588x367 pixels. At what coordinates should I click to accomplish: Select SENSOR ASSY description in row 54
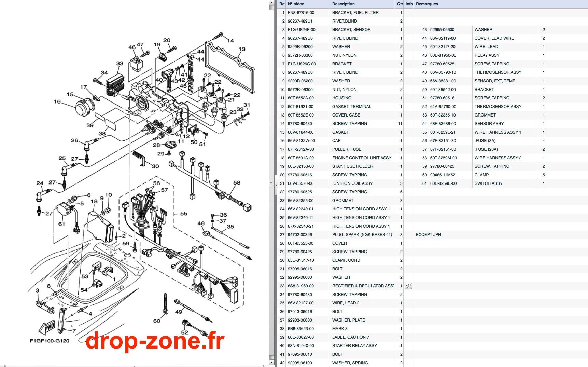tap(489, 124)
